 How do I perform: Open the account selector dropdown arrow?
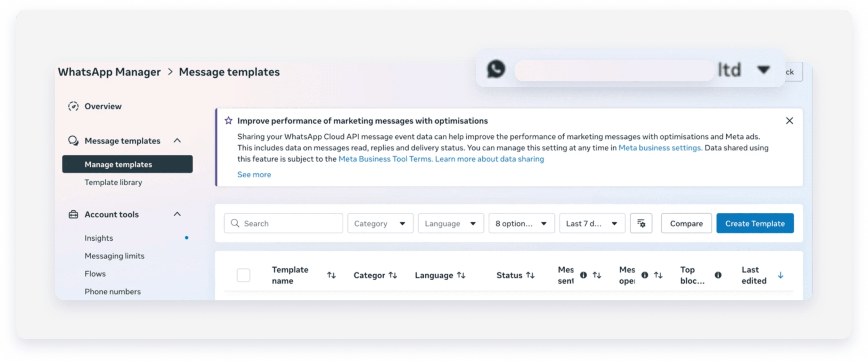(763, 70)
